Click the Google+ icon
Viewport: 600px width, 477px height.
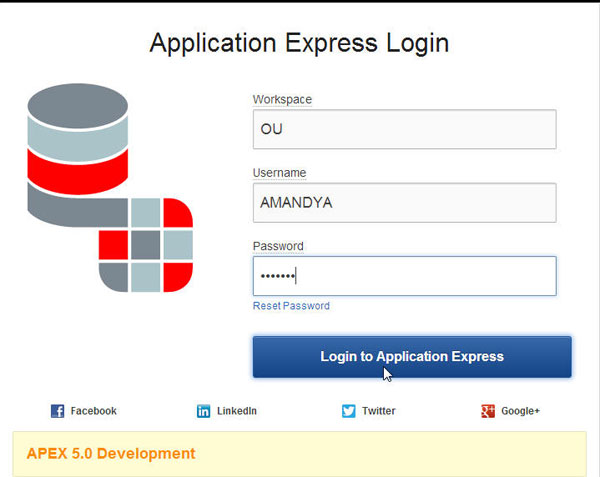(488, 411)
